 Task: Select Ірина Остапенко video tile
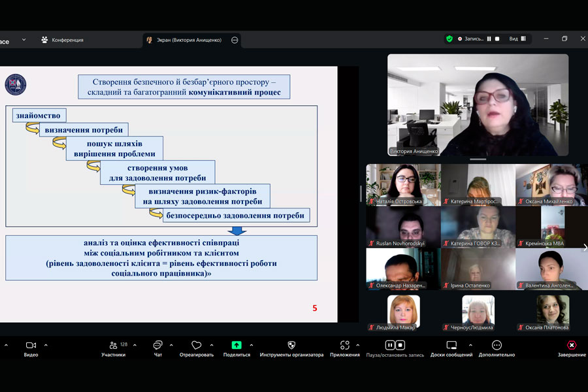coord(478,269)
